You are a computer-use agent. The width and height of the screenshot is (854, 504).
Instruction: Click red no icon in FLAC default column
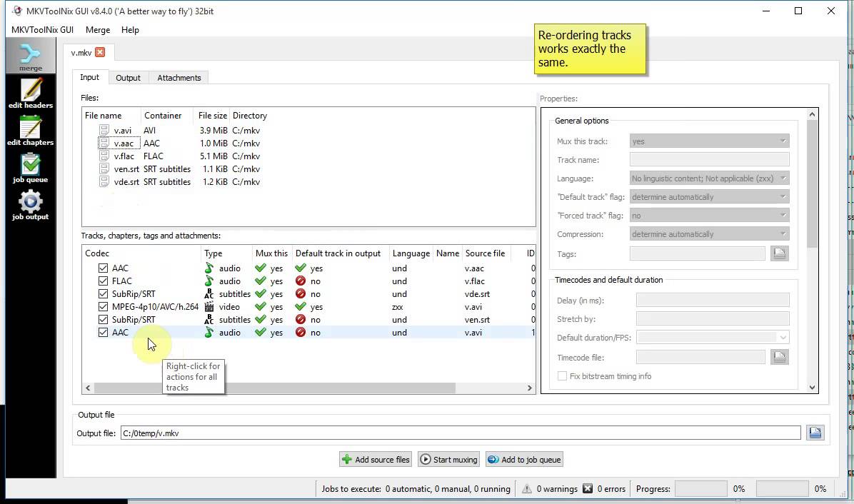(301, 281)
